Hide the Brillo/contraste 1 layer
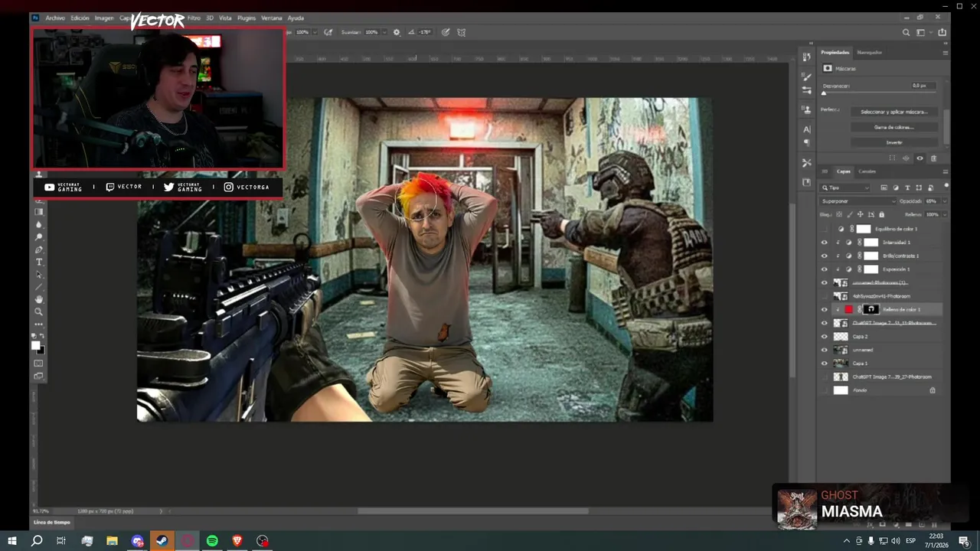Viewport: 980px width, 551px height. pos(825,256)
